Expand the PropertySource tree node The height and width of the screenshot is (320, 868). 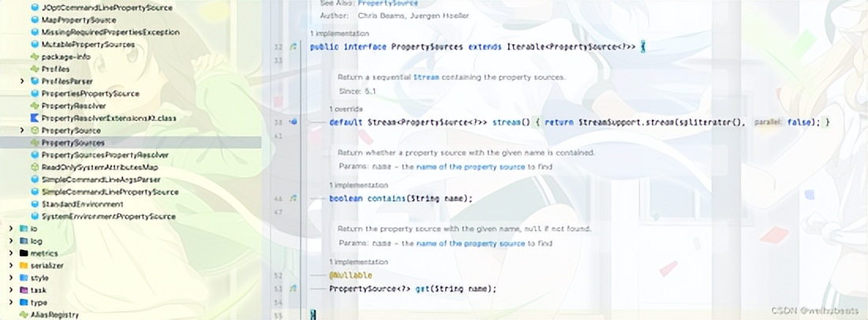pyautogui.click(x=22, y=130)
